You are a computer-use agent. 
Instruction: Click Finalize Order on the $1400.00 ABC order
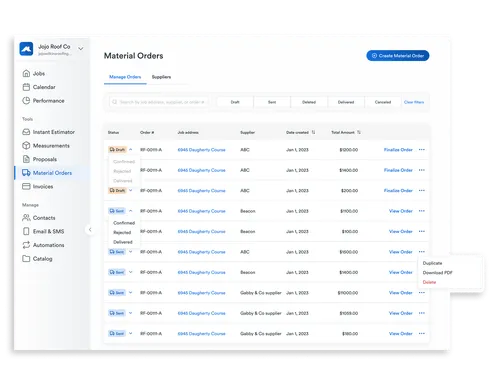click(x=398, y=170)
